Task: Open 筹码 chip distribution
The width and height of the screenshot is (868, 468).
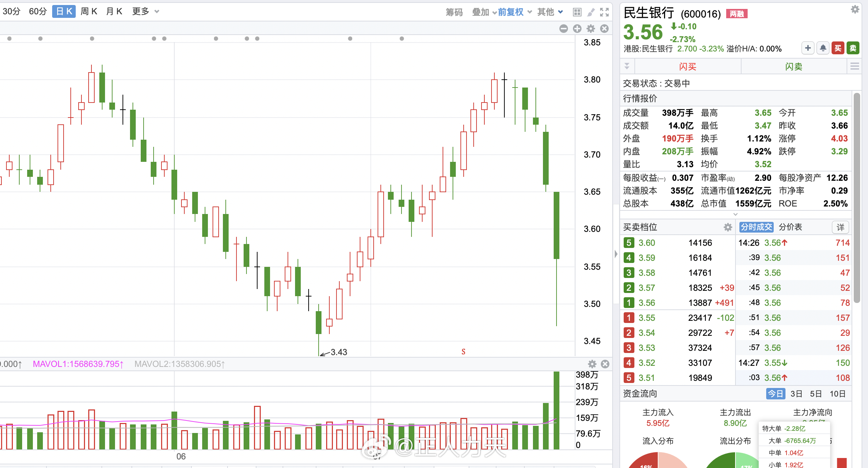Action: pos(454,12)
